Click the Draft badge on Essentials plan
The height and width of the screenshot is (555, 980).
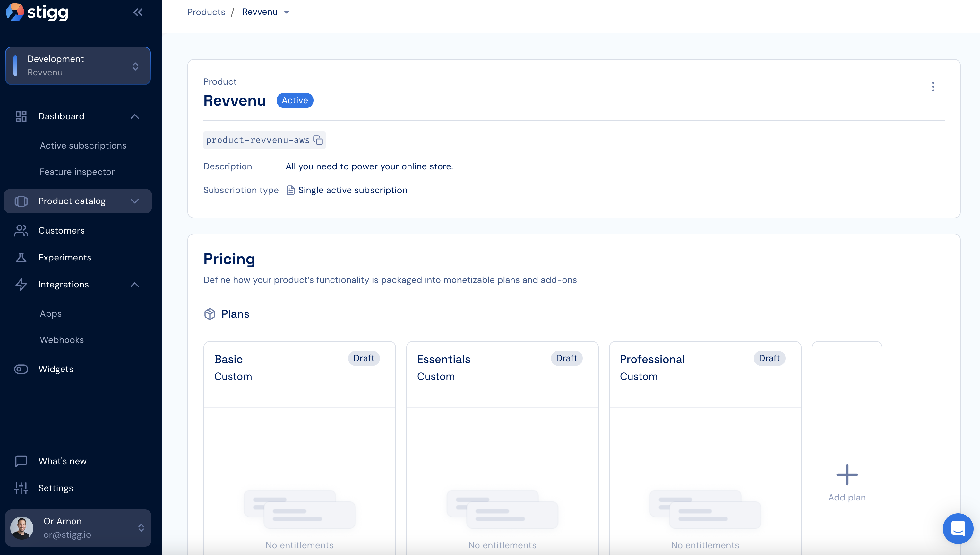566,358
